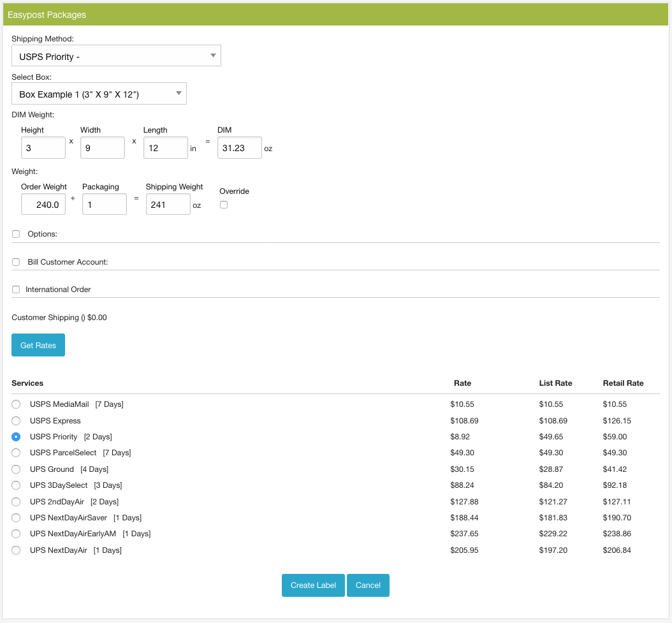Screen dimensions: 672x623
Task: Click the USPS Priority retail rate $59.00
Action: pyautogui.click(x=615, y=437)
